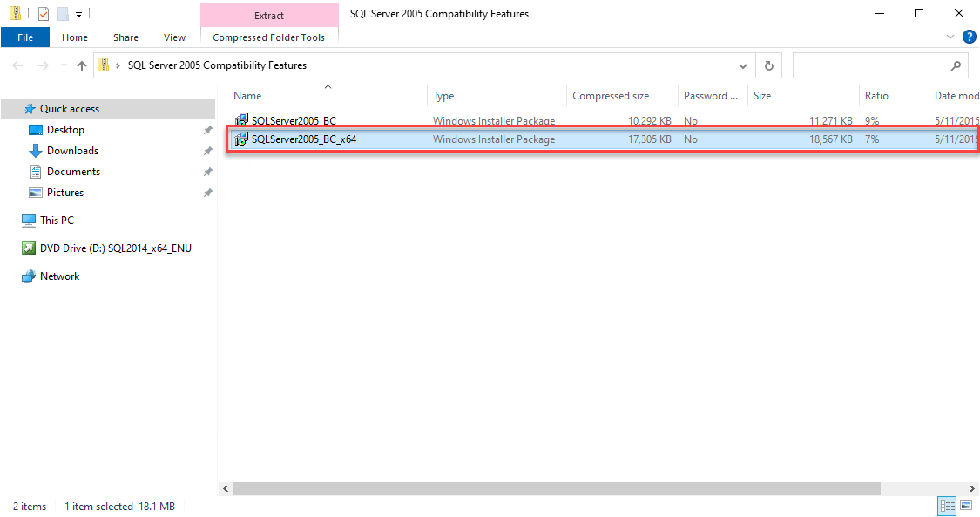Click the horizontal scrollbar thumb
980x517 pixels.
pos(557,488)
